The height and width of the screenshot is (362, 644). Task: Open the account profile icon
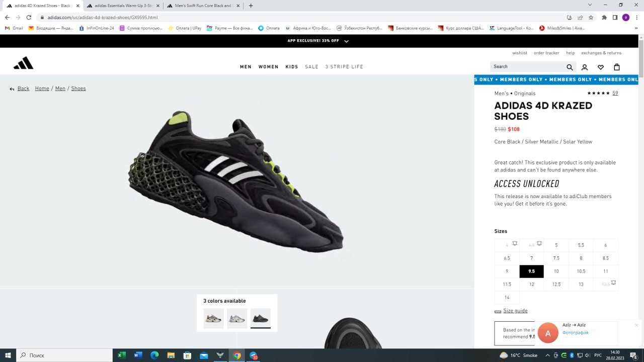585,67
